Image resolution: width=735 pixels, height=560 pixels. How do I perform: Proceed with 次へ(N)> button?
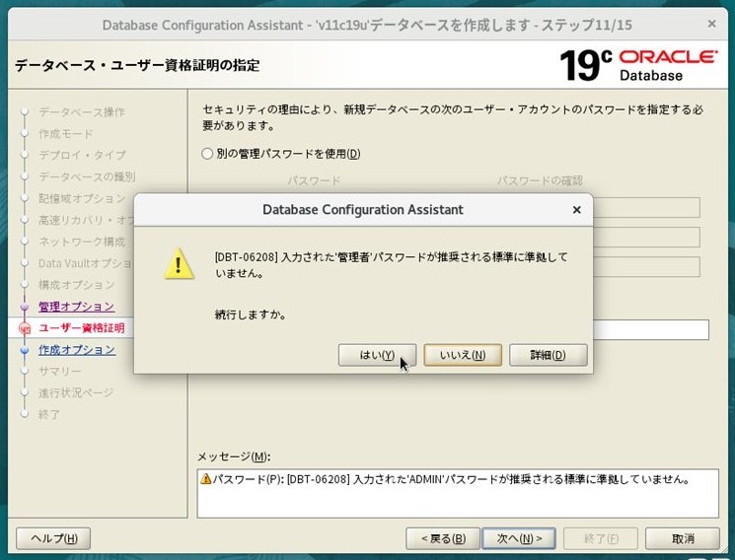[x=519, y=538]
